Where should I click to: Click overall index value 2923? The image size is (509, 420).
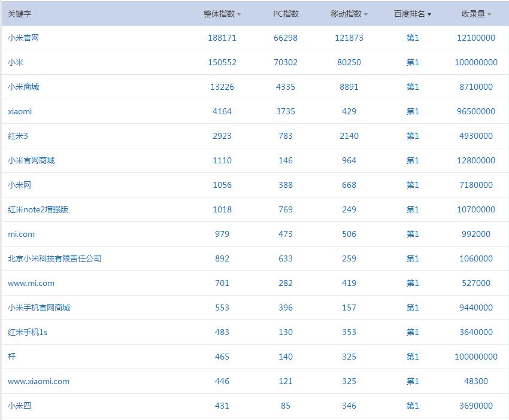222,136
